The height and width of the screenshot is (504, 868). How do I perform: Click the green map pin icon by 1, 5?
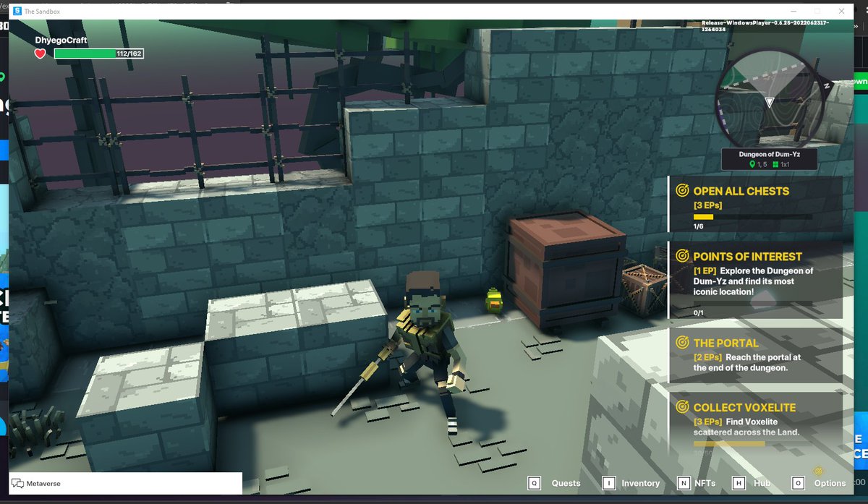(752, 165)
